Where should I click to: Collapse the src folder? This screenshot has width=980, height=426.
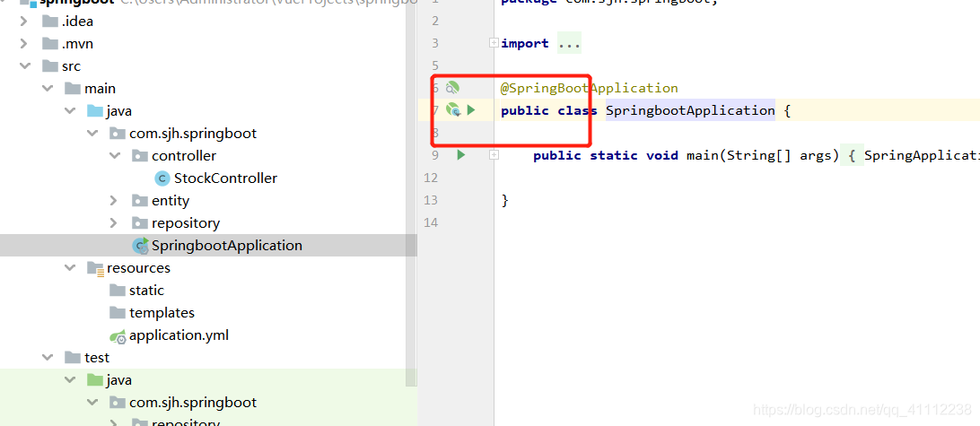(x=24, y=66)
